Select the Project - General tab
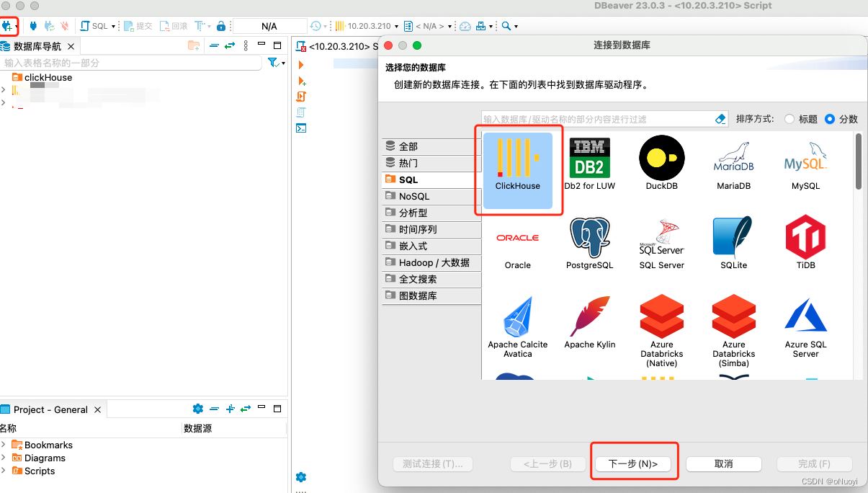868x493 pixels. tap(50, 409)
